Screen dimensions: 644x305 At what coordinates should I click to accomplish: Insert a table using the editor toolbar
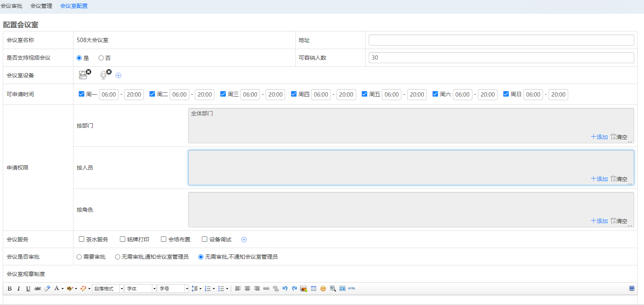pos(313,289)
